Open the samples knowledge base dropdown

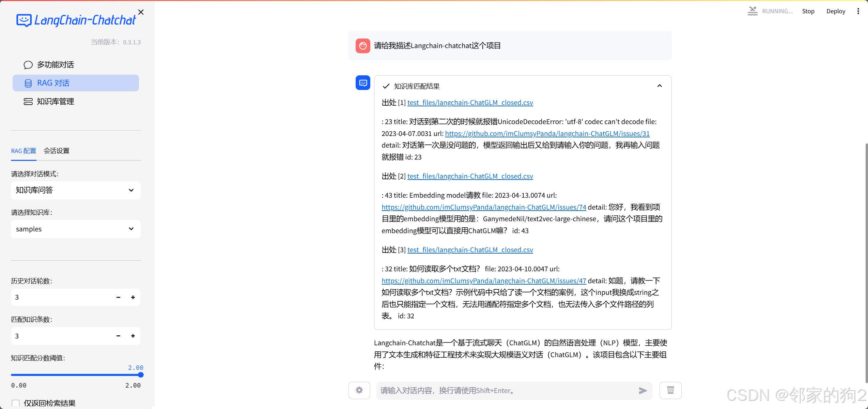(x=76, y=229)
